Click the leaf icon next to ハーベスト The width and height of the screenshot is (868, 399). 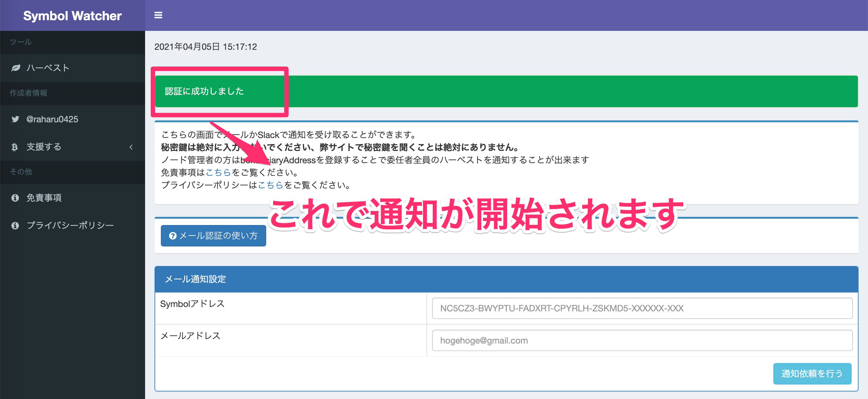click(15, 67)
